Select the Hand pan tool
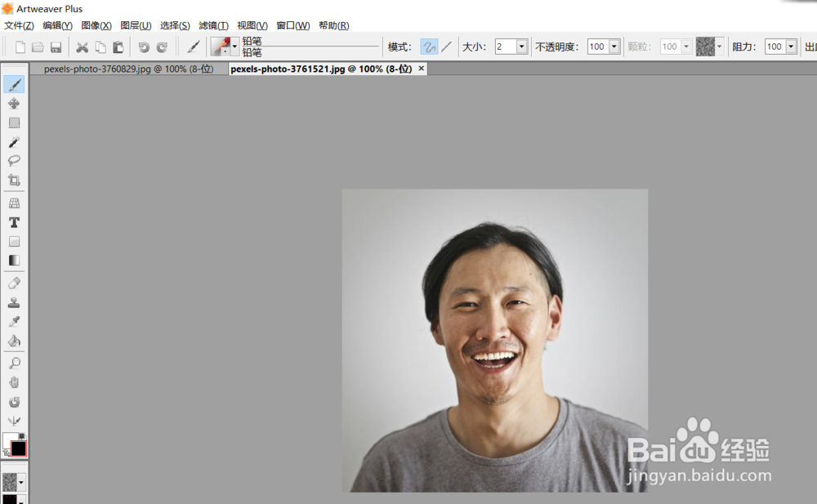 tap(14, 382)
